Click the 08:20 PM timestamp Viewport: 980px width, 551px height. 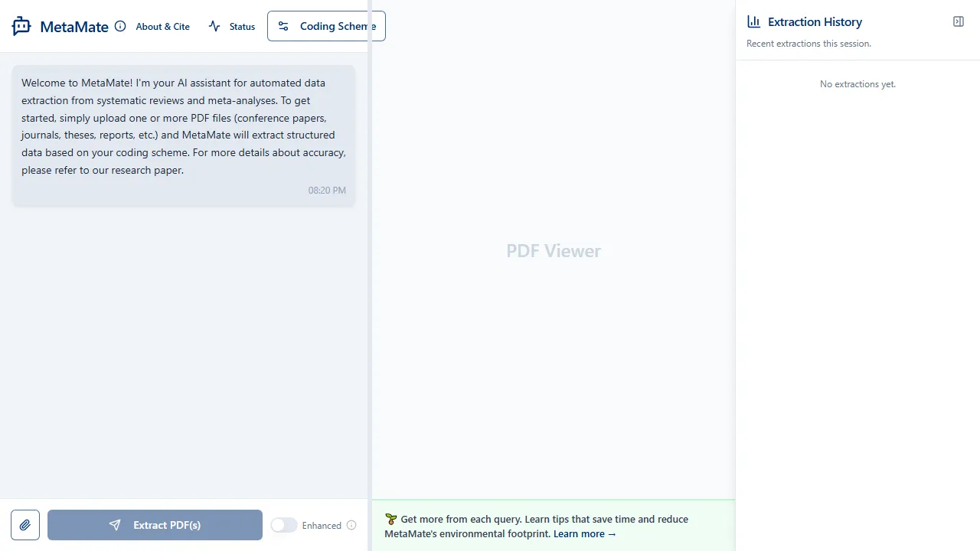click(327, 190)
